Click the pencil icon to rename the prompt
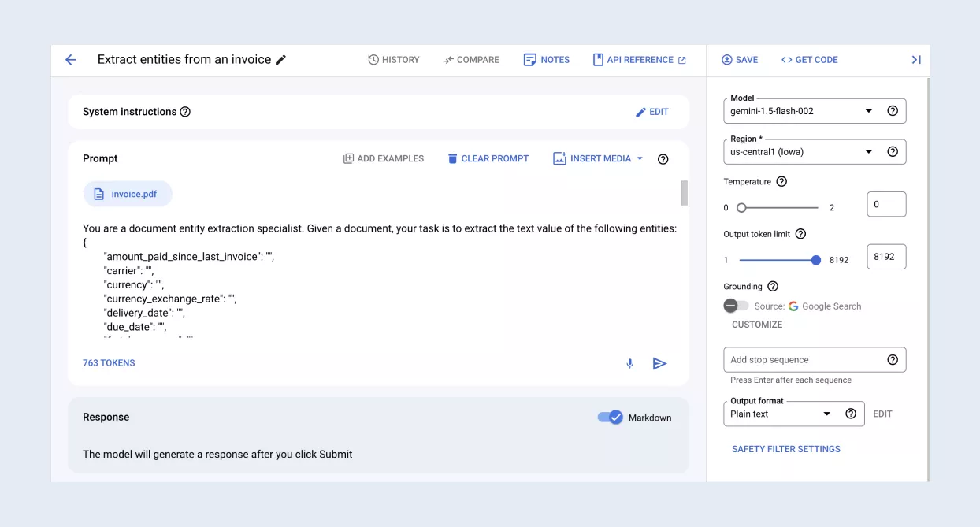Screen dimensions: 980x527 point(281,60)
